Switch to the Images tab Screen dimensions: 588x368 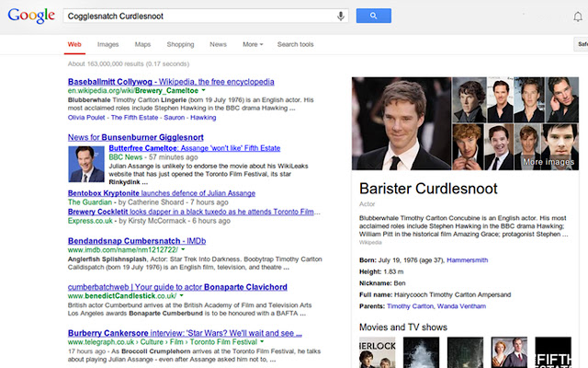click(108, 44)
